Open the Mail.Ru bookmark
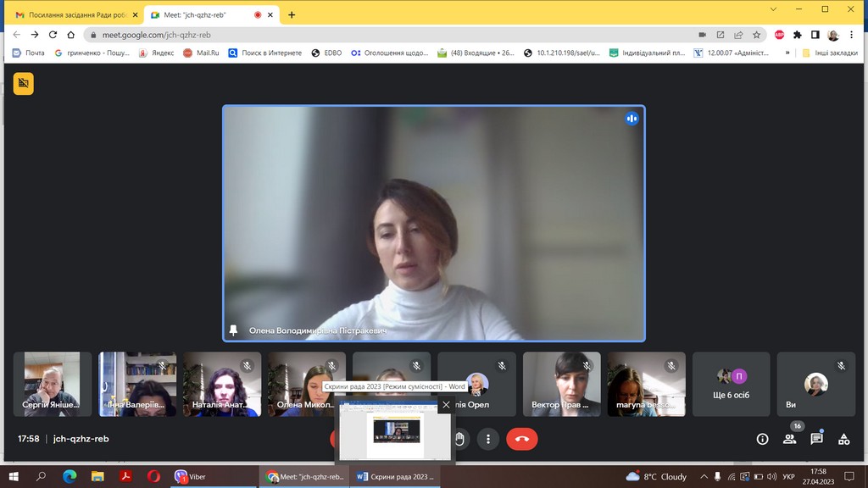Screen dimensions: 868x488 click(x=201, y=53)
